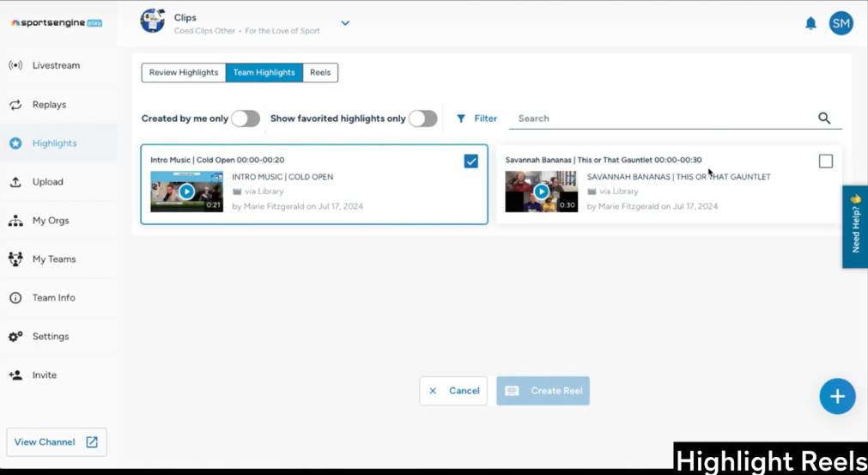Switch to the Reels tab
This screenshot has height=475, width=868.
tap(320, 73)
